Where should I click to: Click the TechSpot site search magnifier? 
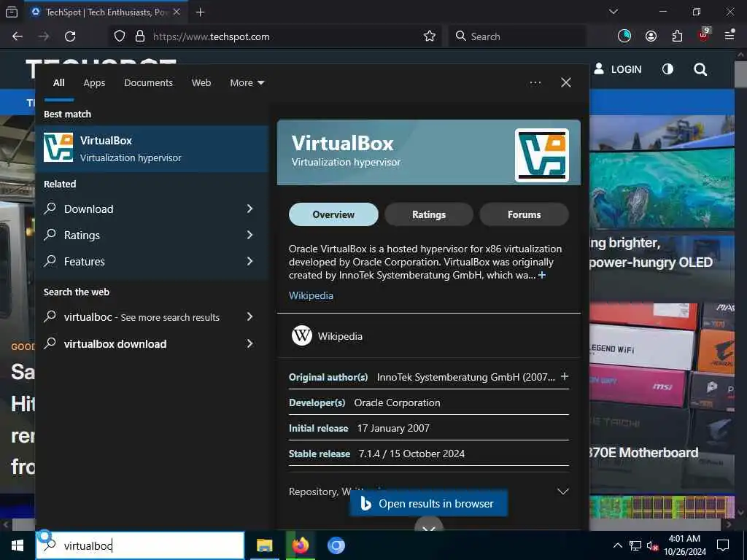pyautogui.click(x=700, y=69)
